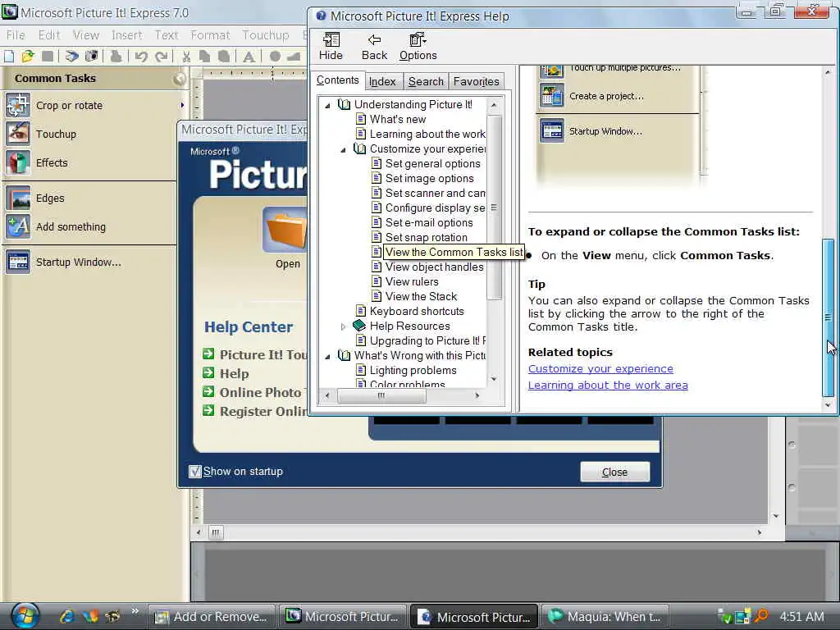Screen dimensions: 840x630
Task: Collapse the Common Tasks pane arrow
Action: [179, 79]
